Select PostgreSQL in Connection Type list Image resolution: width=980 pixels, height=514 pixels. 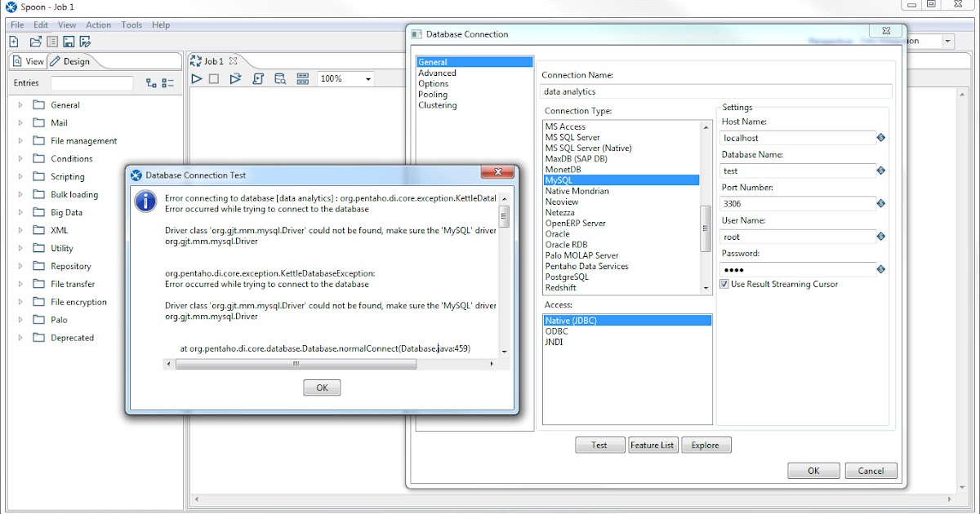[567, 277]
